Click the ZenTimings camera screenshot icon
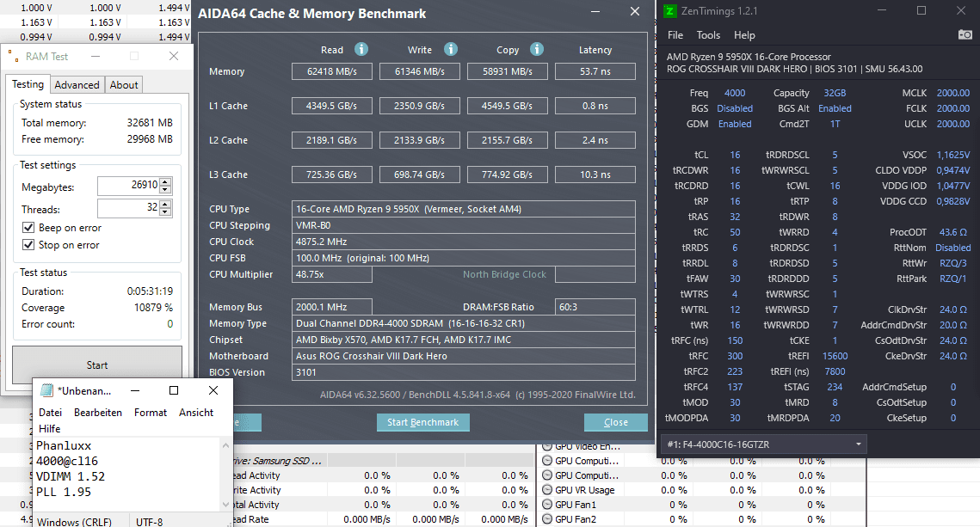The height and width of the screenshot is (527, 980). pyautogui.click(x=965, y=35)
